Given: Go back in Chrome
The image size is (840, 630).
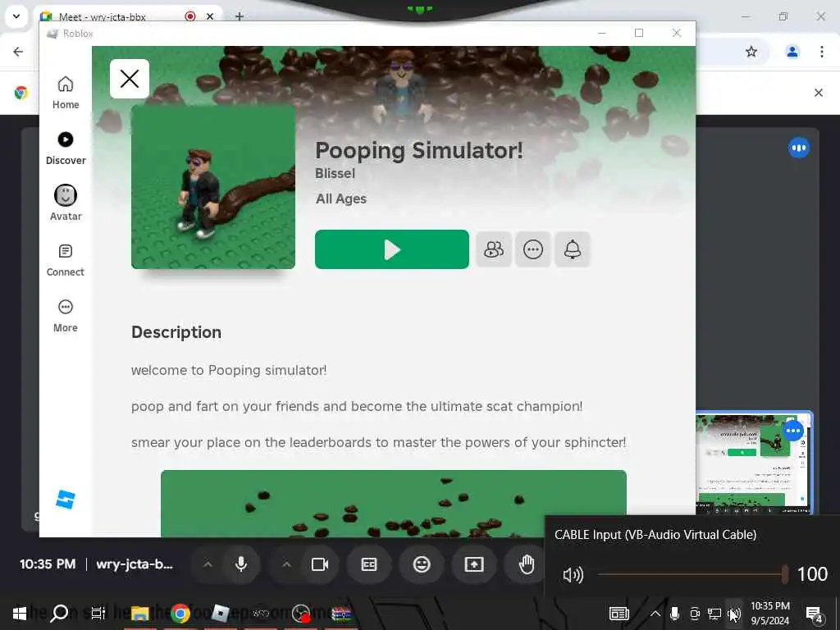Looking at the screenshot, I should (18, 52).
